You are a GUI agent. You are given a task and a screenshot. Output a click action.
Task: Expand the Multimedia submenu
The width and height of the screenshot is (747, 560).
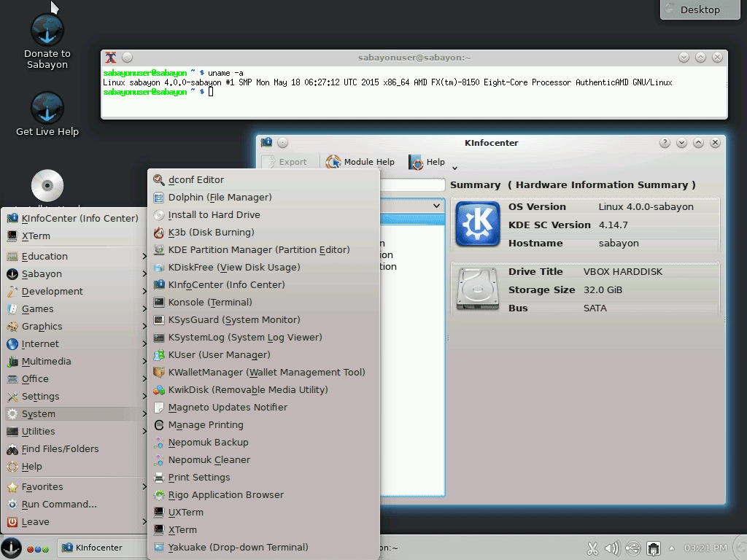(76, 362)
